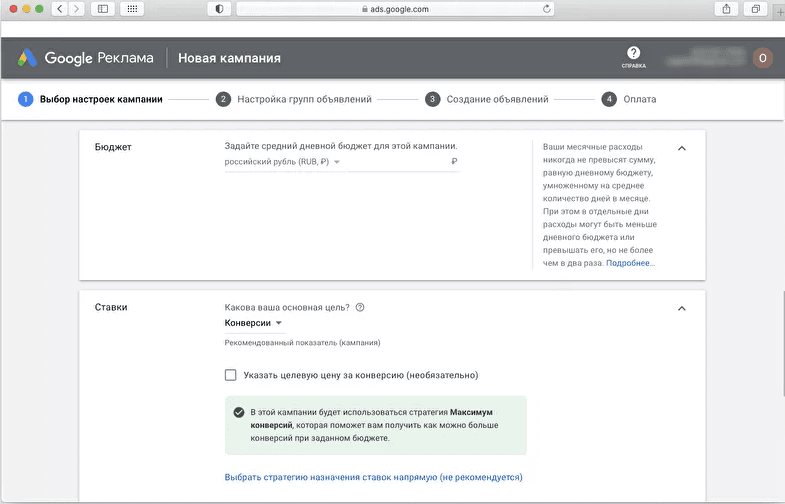Click step 2 circle icon
Screen dimensions: 785x504
click(x=223, y=99)
